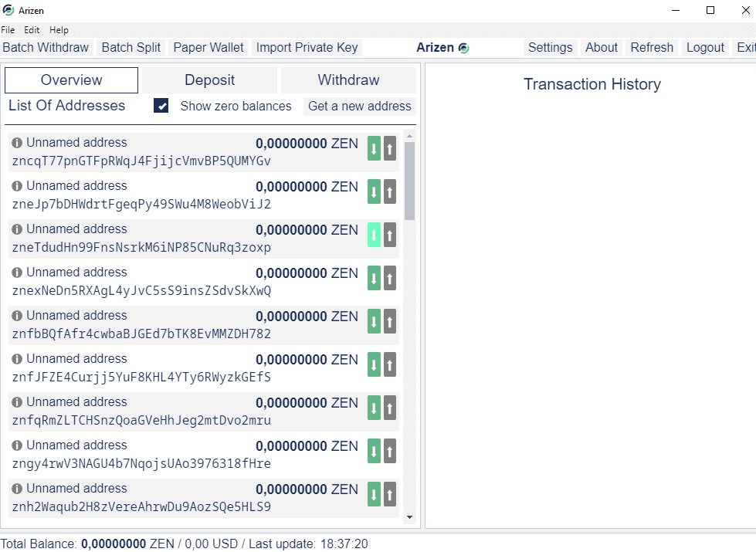
Task: Uncheck Show zero balances checkbox
Action: (161, 106)
